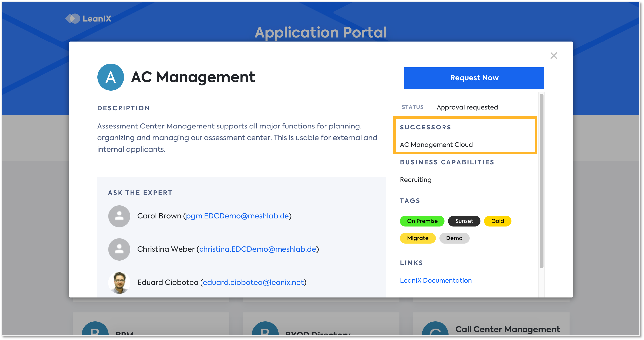This screenshot has width=644, height=340.
Task: Click the BUSINESS CAPABILITIES heading
Action: click(x=447, y=162)
